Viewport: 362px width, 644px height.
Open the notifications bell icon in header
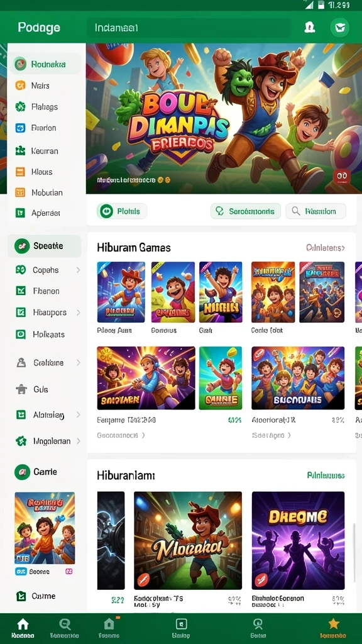pyautogui.click(x=309, y=28)
